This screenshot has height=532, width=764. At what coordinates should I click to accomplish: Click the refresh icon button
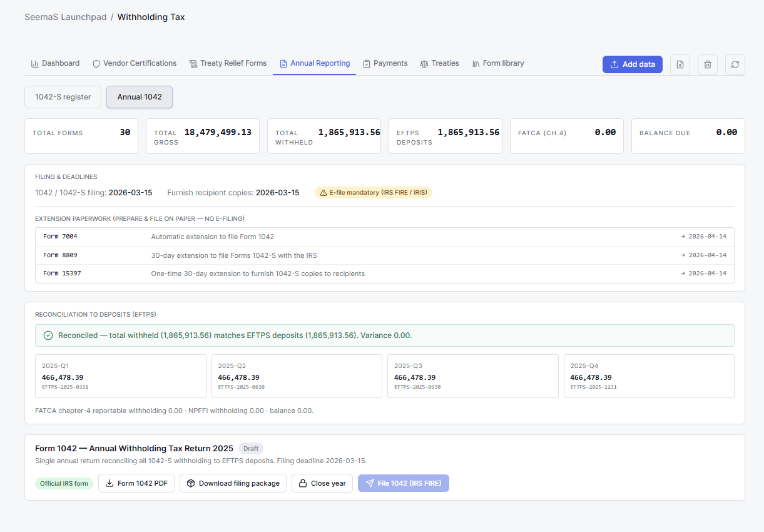coord(735,64)
